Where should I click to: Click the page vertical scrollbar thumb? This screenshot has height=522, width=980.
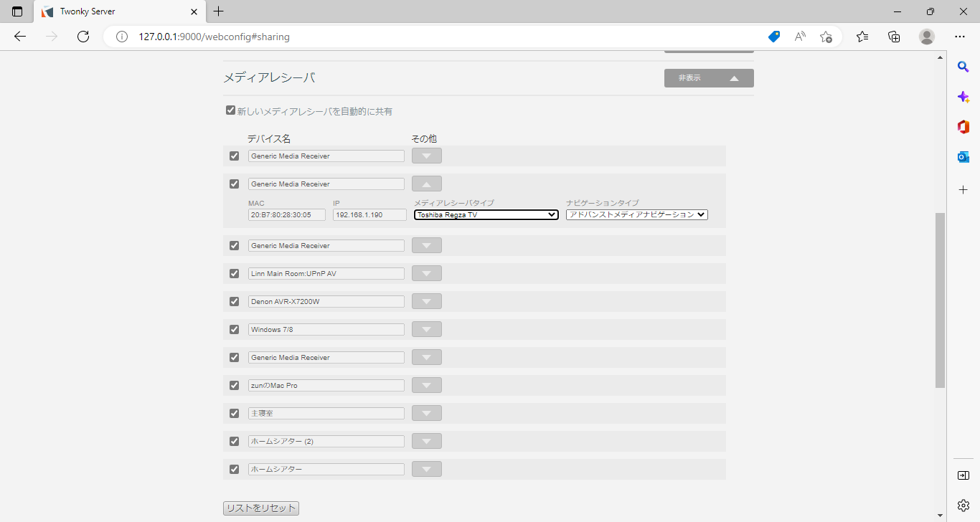coord(940,300)
